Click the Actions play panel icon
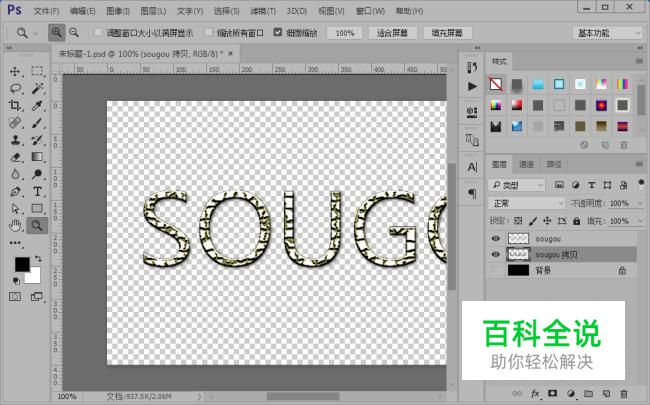 pyautogui.click(x=472, y=86)
